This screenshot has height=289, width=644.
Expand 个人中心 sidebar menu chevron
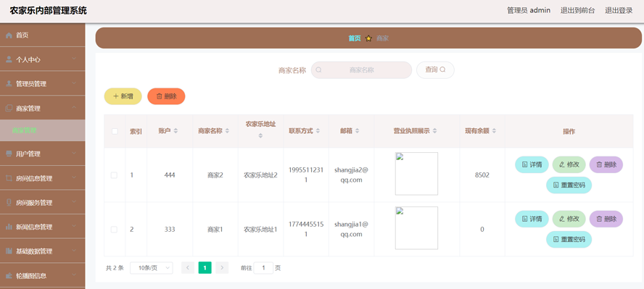point(74,59)
